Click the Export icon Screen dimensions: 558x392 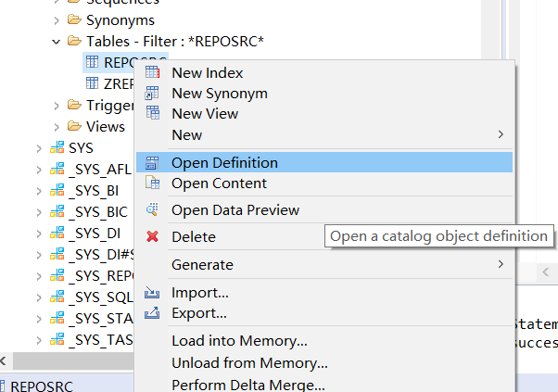(152, 313)
